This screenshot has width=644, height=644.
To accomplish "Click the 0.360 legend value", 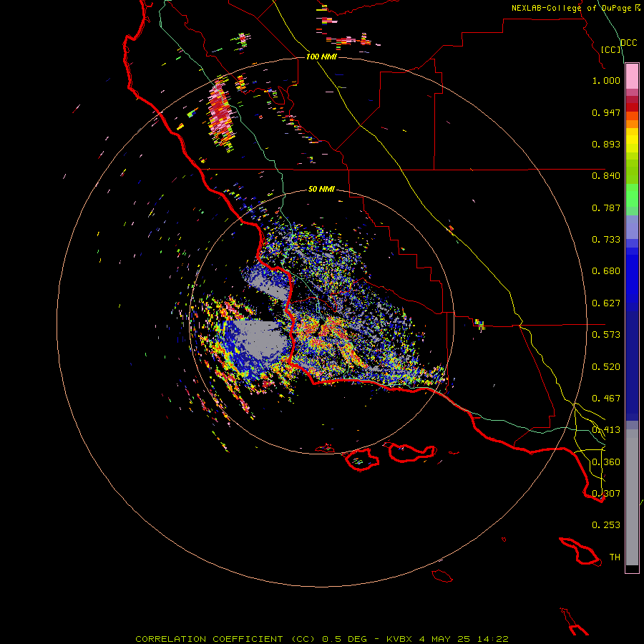I will (606, 462).
